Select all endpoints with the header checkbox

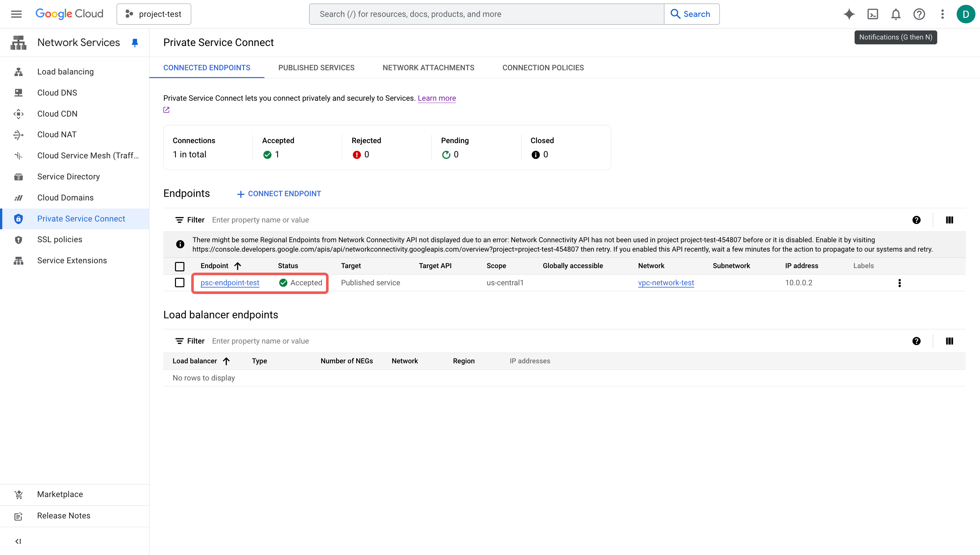(179, 266)
